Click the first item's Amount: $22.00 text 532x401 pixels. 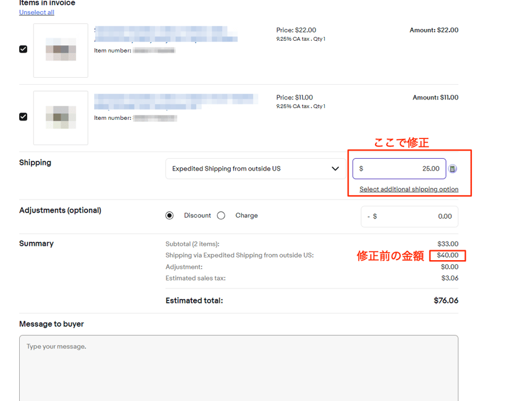click(x=434, y=30)
